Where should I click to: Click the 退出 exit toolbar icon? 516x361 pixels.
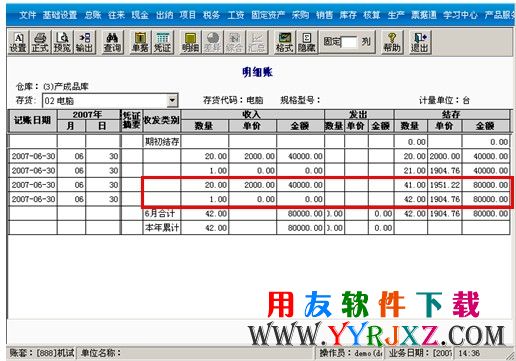point(419,42)
